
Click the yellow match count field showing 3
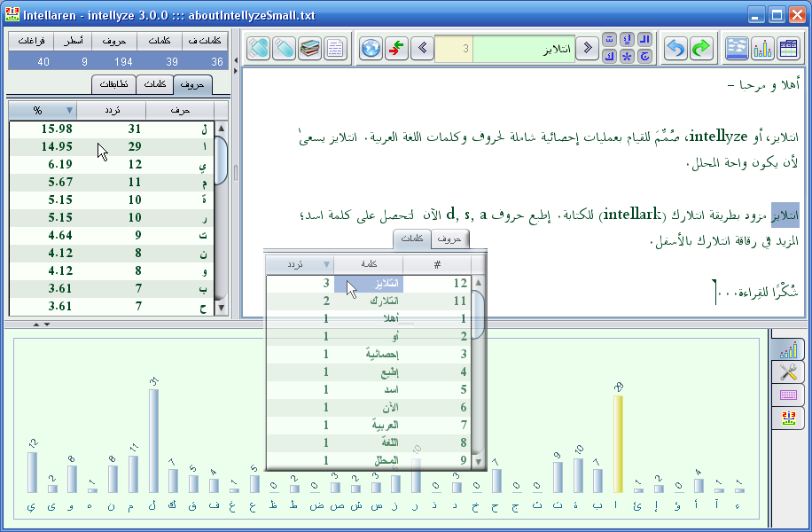pos(454,49)
